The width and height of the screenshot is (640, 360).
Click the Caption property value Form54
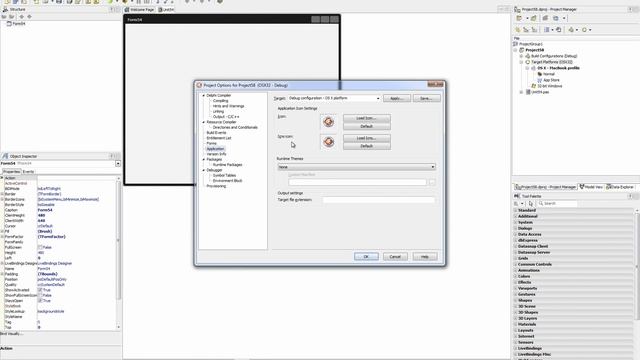tap(45, 210)
